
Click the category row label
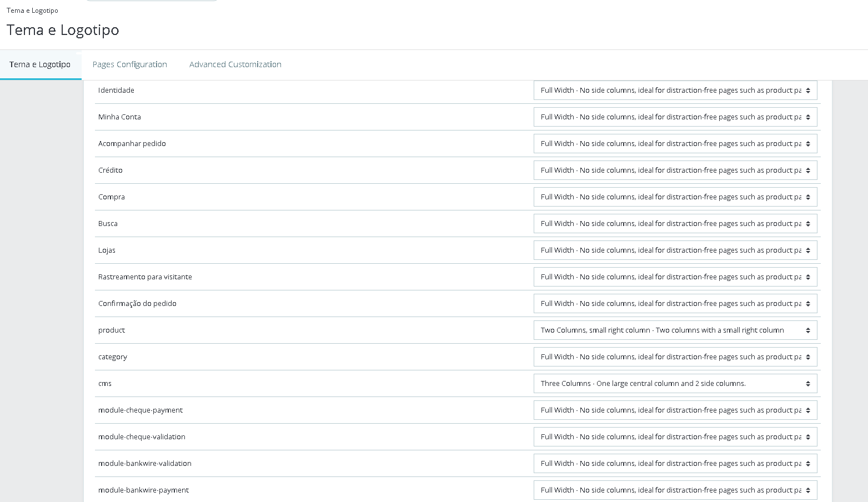coord(113,357)
